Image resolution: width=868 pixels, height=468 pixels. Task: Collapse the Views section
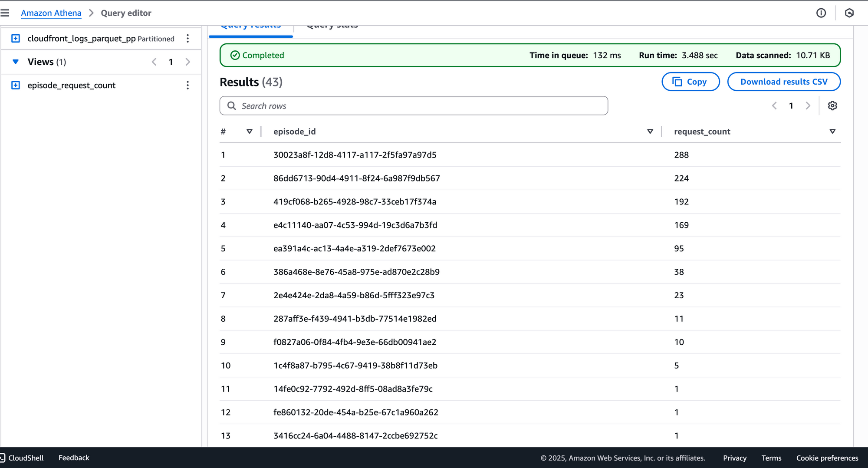pyautogui.click(x=16, y=62)
